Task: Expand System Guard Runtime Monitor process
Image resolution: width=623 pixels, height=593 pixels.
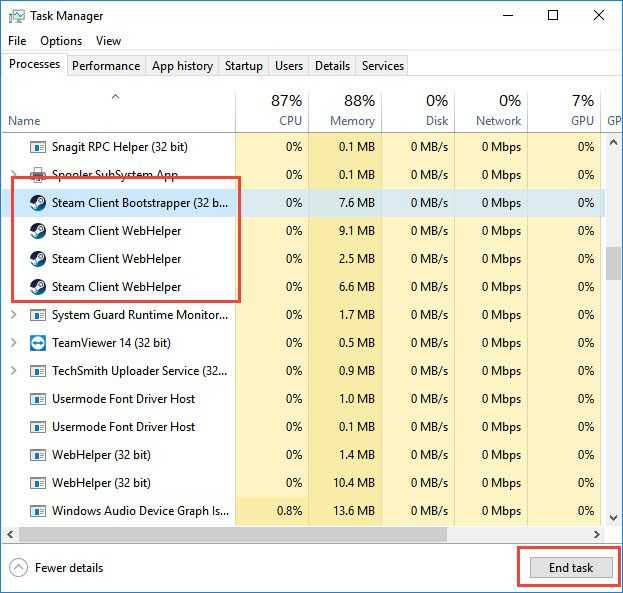Action: [14, 315]
